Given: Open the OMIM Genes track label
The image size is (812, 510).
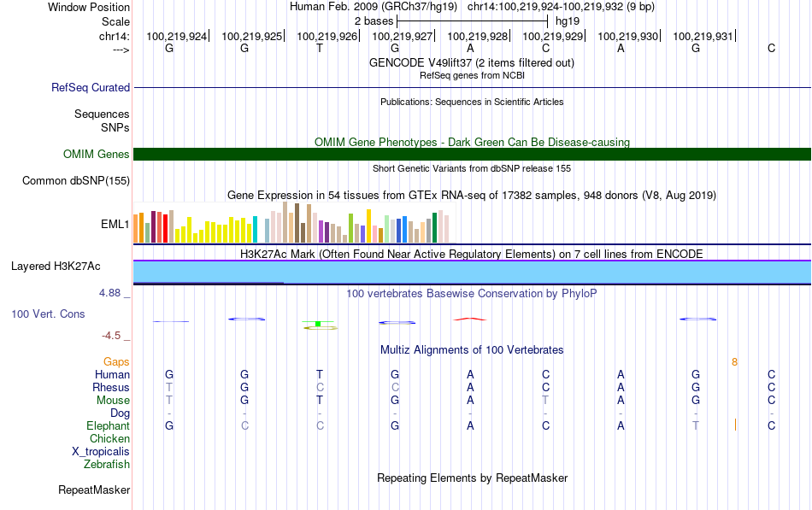Looking at the screenshot, I should tap(96, 155).
